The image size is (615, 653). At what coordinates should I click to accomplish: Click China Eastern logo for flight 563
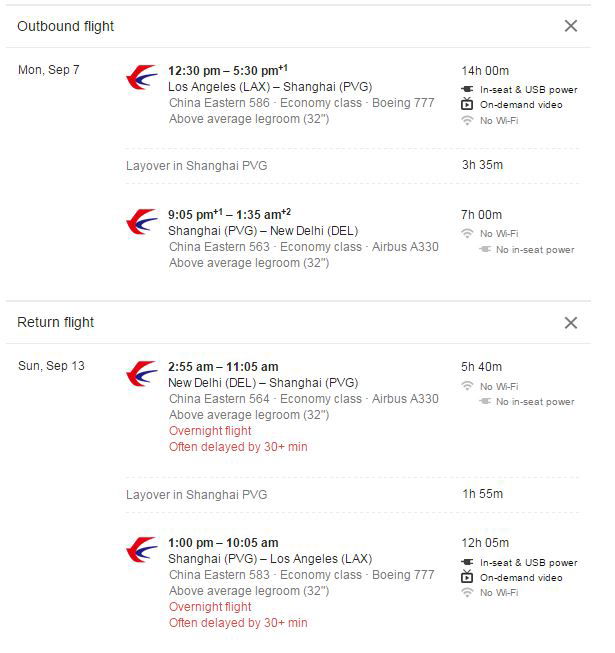click(x=142, y=222)
